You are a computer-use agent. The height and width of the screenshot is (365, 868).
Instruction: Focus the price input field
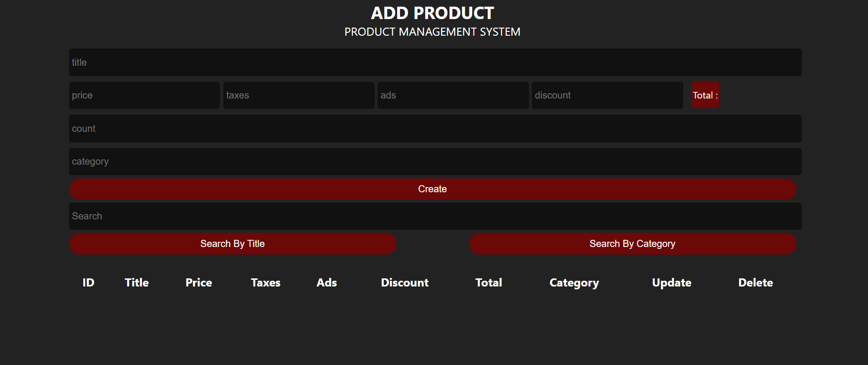(x=144, y=95)
